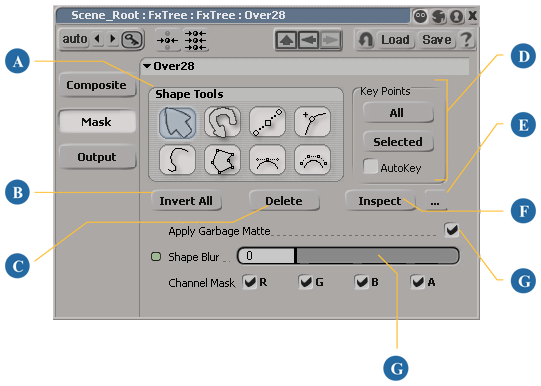Open the Output tab
Screen dimensions: 541x386
tap(97, 157)
